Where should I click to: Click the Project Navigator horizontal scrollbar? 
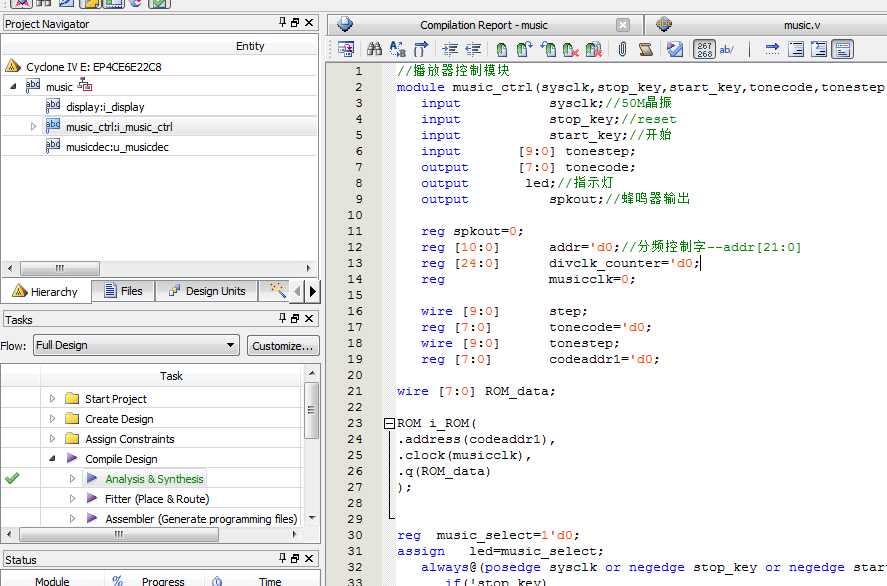60,268
